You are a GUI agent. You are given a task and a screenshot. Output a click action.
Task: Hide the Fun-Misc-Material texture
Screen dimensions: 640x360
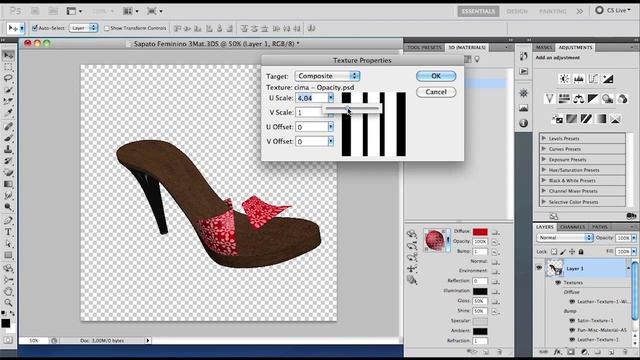[572, 330]
